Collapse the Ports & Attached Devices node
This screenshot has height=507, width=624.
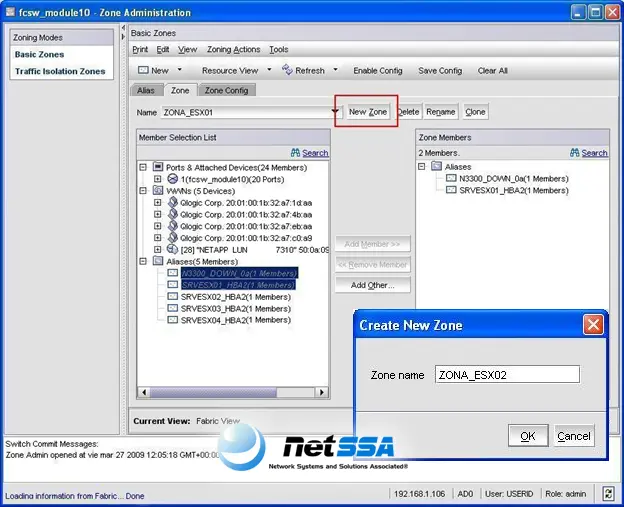pos(142,167)
